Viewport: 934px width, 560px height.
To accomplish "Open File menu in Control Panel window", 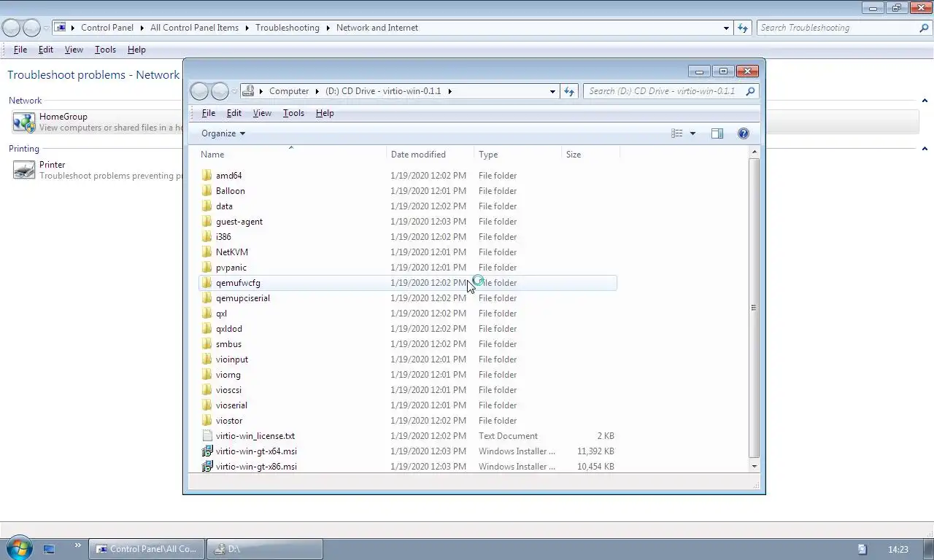I will point(20,50).
